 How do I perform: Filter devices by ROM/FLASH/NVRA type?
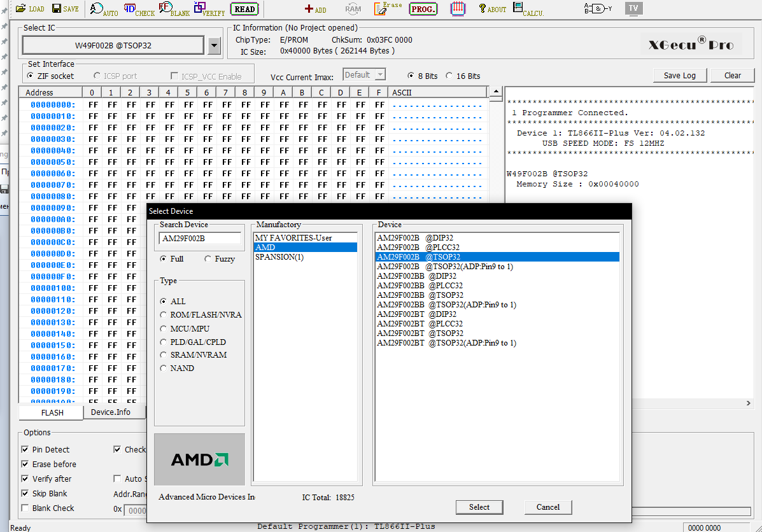201,315
